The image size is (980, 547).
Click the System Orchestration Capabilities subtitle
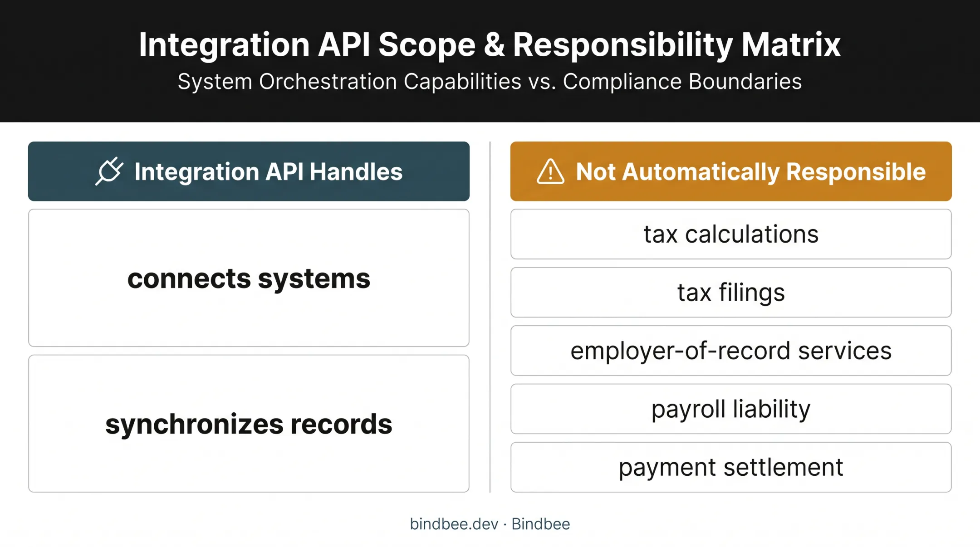click(x=490, y=82)
